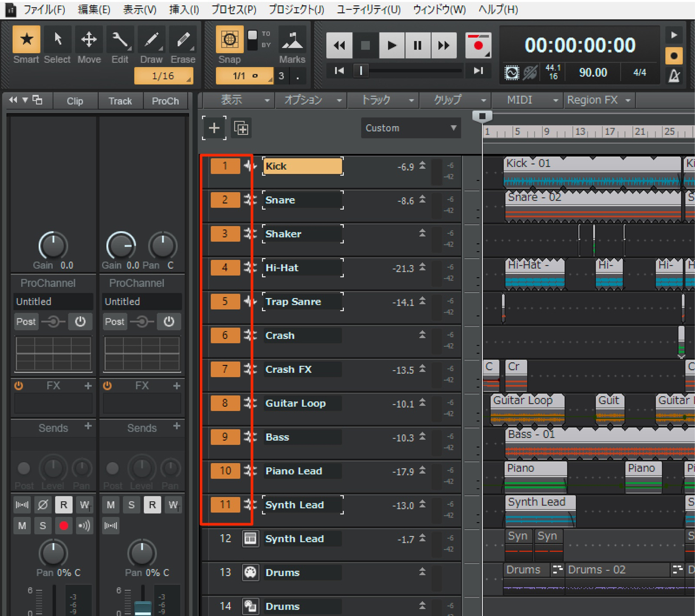695x616 pixels.
Task: Click the MIDI icon on Shaker track
Action: pos(250,233)
